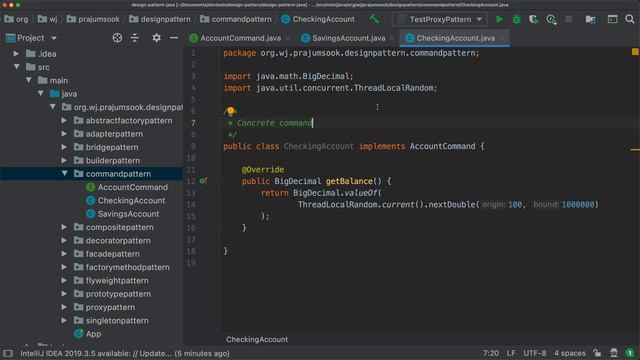Expand the singletonpattern package
Viewport: 640px width, 360px height.
pos(64,320)
